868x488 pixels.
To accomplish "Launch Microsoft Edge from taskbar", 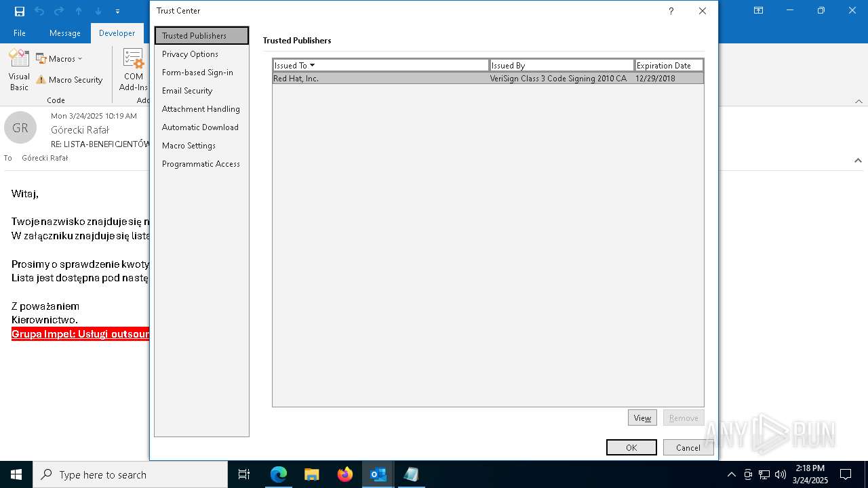I will click(x=279, y=474).
